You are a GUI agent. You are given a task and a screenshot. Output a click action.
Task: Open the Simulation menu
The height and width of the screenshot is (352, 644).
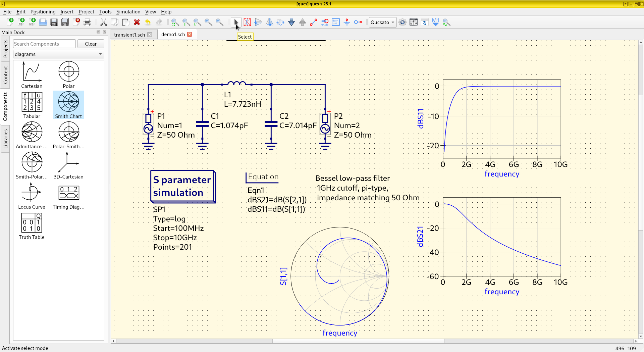point(128,12)
